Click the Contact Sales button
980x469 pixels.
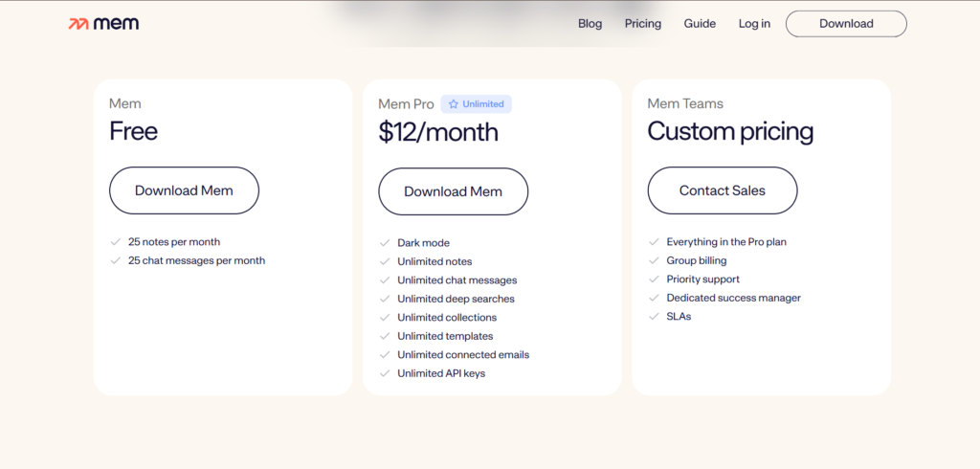(723, 190)
